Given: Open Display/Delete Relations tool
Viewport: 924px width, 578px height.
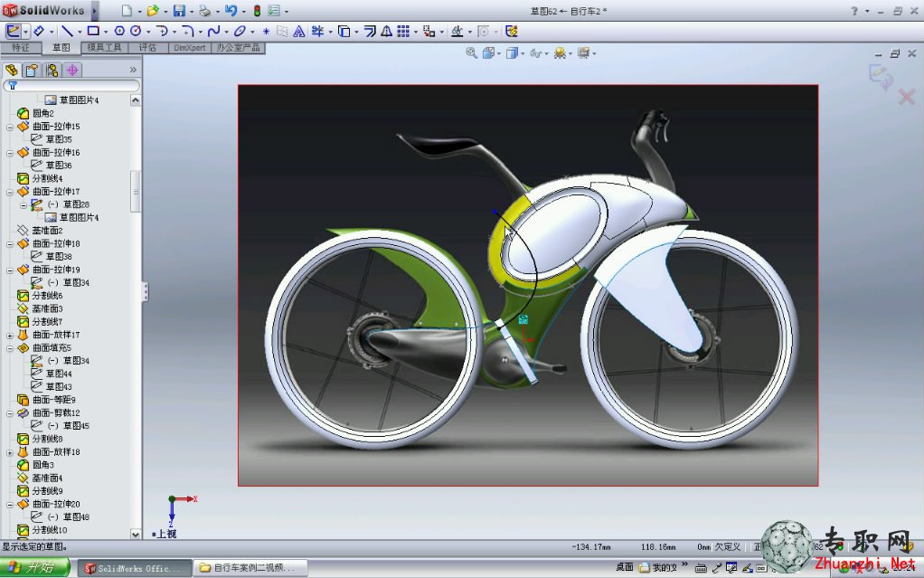Looking at the screenshot, I should (457, 32).
